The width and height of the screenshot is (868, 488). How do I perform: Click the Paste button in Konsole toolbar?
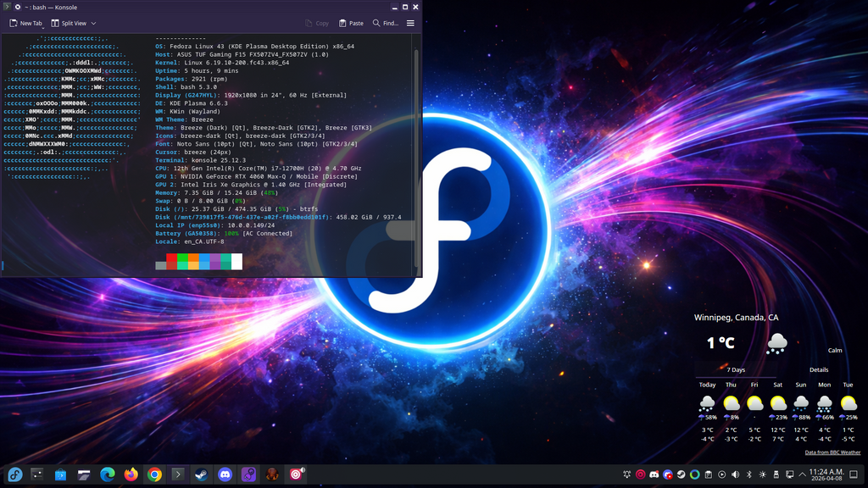click(x=351, y=23)
